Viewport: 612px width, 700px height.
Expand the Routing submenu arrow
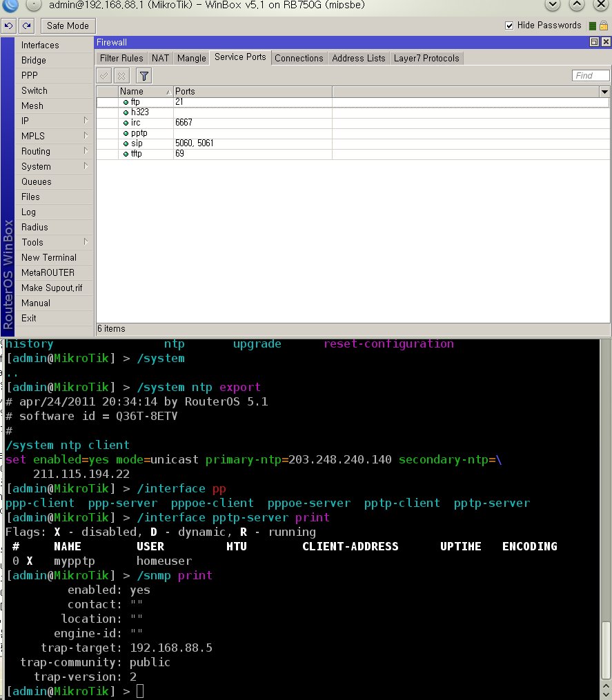click(x=86, y=151)
